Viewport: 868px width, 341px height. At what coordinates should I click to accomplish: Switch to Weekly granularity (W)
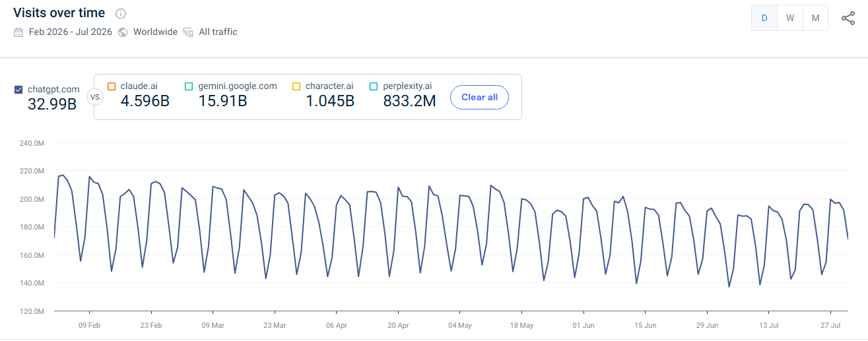pyautogui.click(x=790, y=18)
